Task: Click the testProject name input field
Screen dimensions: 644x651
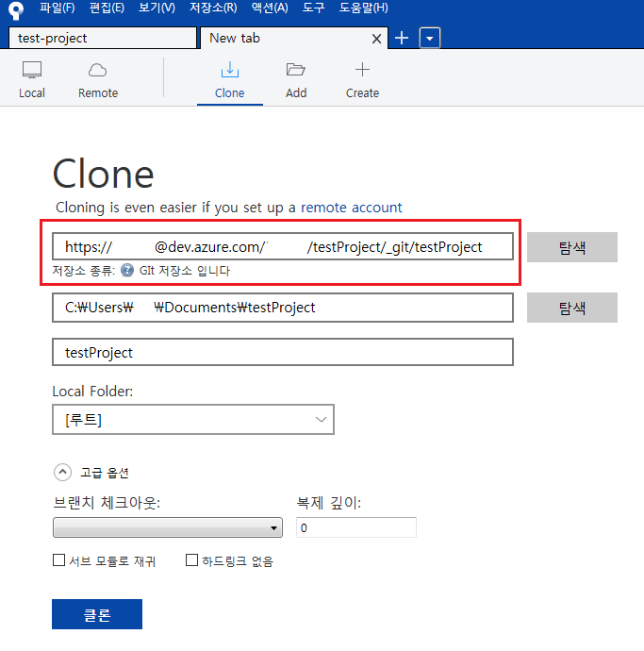Action: coord(283,352)
